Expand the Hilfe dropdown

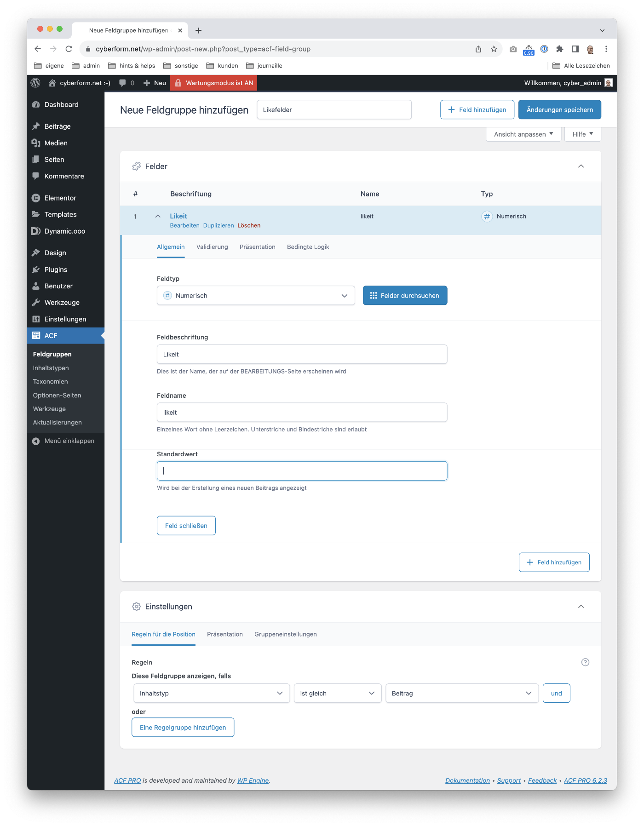[583, 134]
